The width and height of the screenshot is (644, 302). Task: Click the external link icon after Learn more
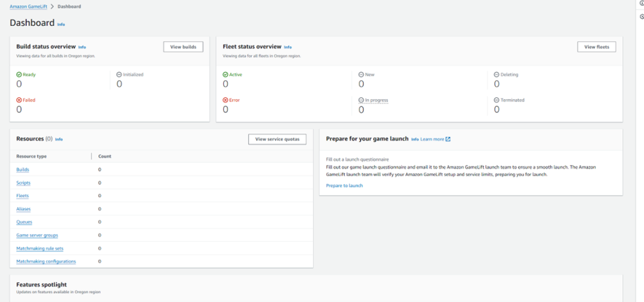tap(448, 139)
